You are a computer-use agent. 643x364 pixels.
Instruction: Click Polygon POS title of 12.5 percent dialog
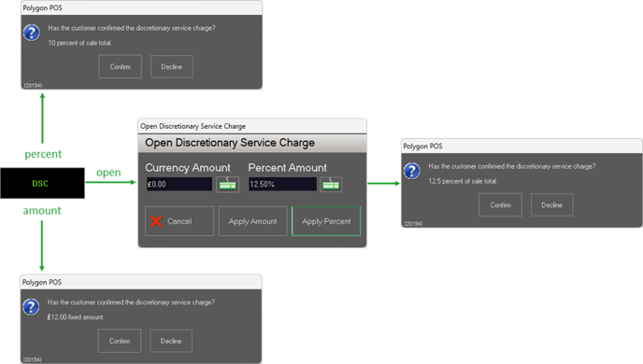422,147
